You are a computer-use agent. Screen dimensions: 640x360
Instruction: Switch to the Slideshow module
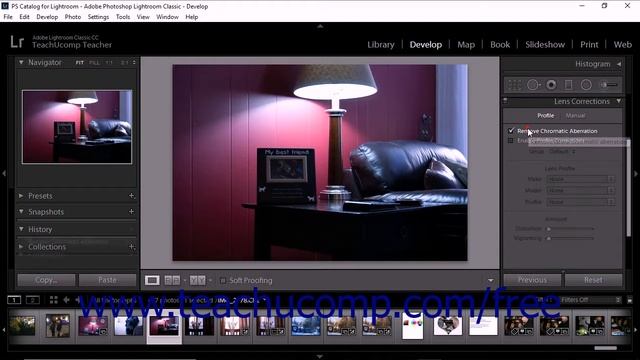pyautogui.click(x=545, y=44)
